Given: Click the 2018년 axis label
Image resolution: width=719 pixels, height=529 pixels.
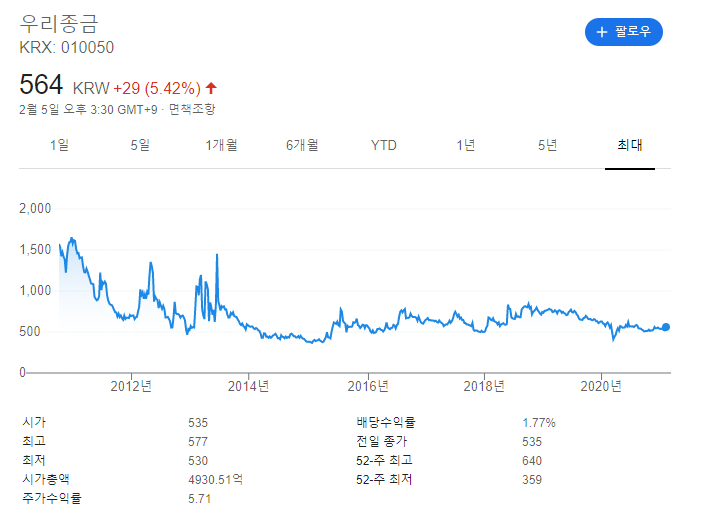Looking at the screenshot, I should pos(484,386).
